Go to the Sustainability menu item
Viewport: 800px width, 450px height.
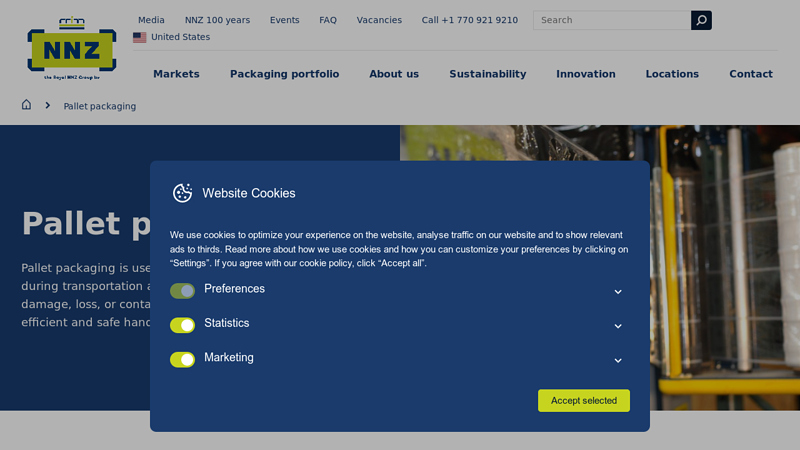click(487, 74)
